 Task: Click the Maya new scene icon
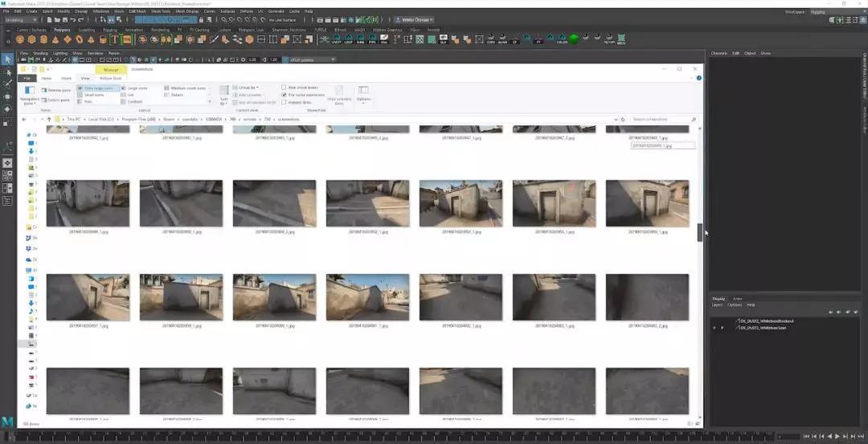[x=50, y=20]
